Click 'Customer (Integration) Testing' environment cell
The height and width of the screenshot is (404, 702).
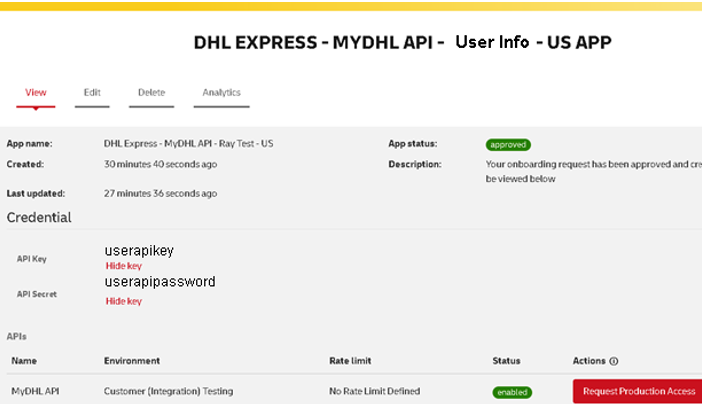[x=168, y=391]
